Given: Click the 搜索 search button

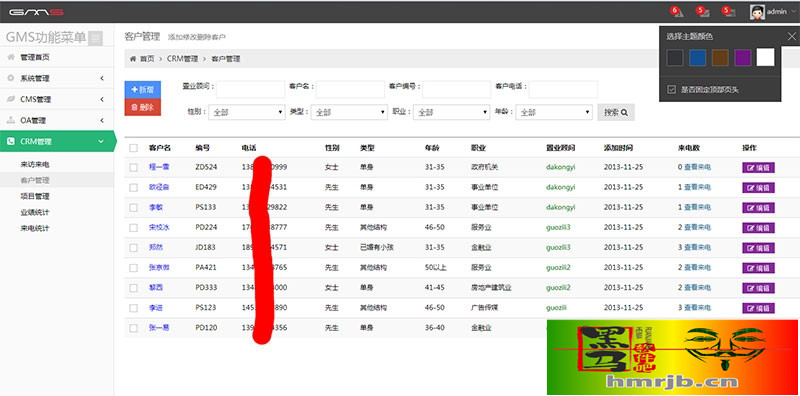Looking at the screenshot, I should (x=616, y=112).
